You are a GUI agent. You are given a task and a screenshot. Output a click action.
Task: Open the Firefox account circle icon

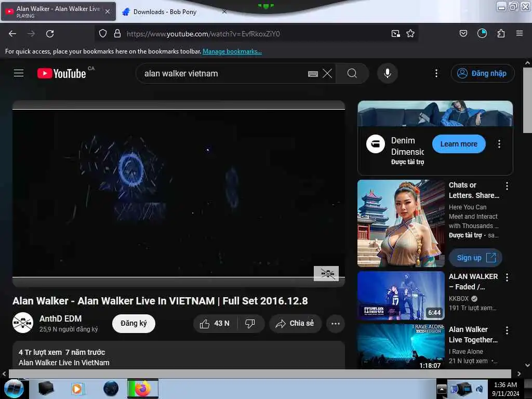[482, 33]
